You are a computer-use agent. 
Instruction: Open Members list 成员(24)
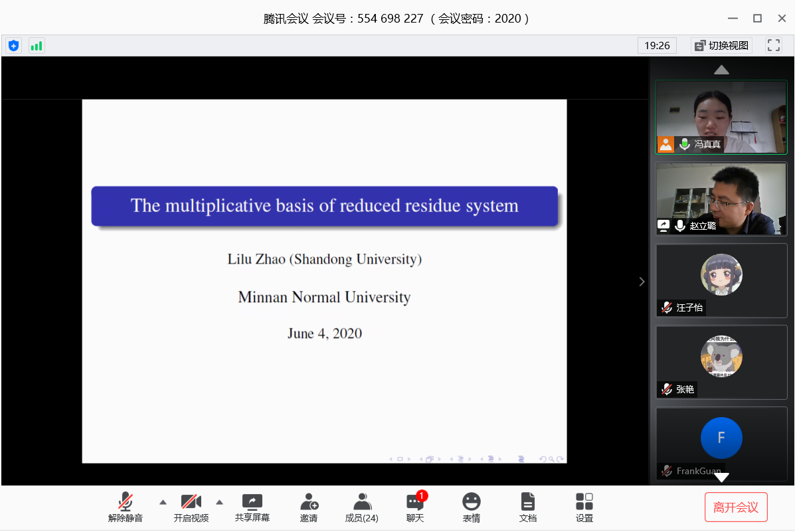[362, 507]
